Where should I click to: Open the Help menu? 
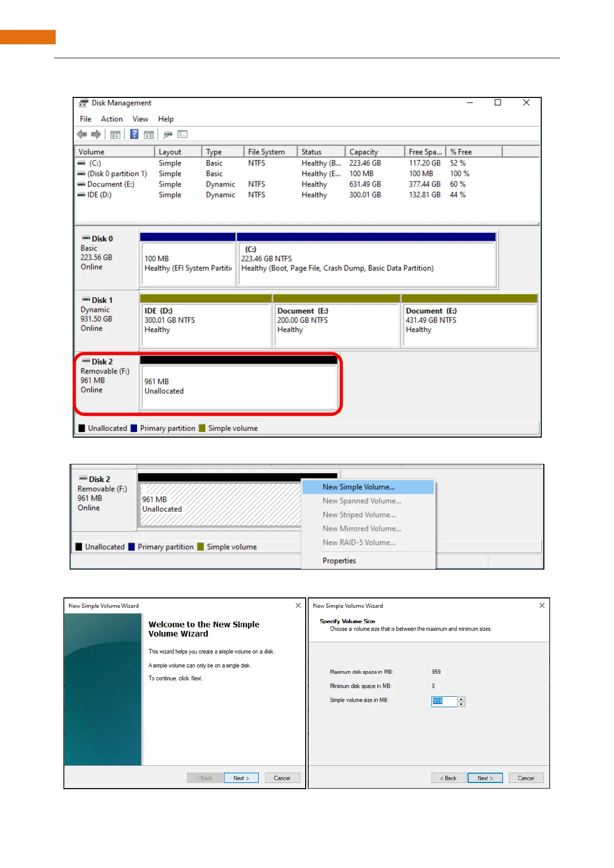pyautogui.click(x=165, y=119)
